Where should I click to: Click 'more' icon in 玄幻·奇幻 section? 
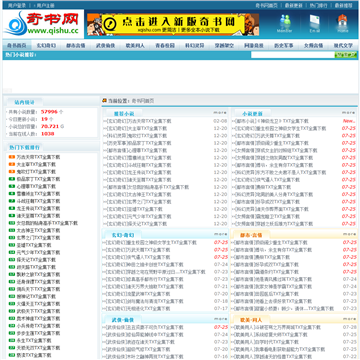[220, 235]
